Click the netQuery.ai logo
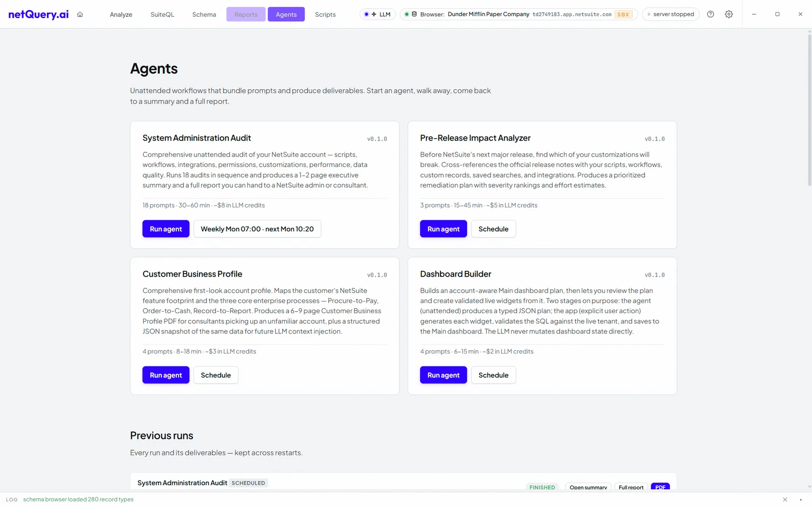 click(x=39, y=14)
